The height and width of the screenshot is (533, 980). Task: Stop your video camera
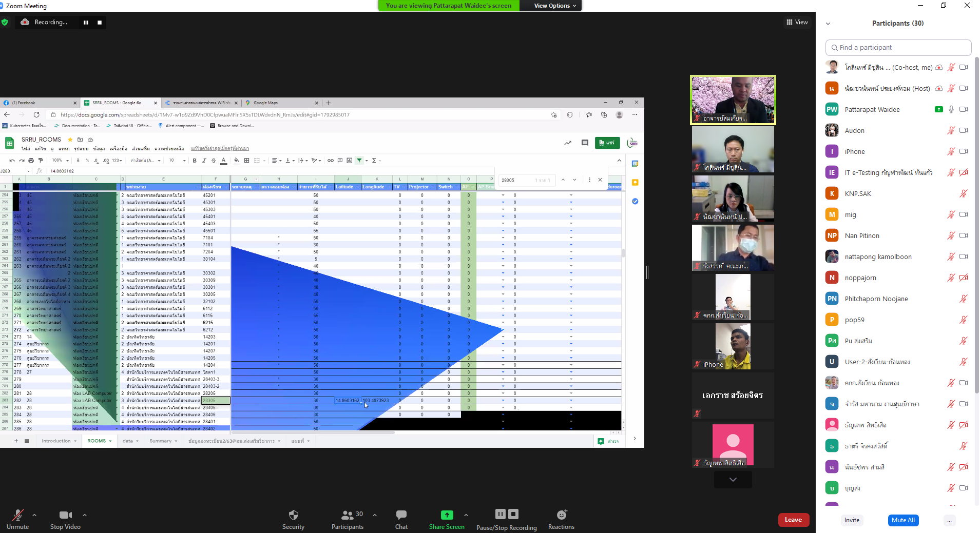[65, 515]
